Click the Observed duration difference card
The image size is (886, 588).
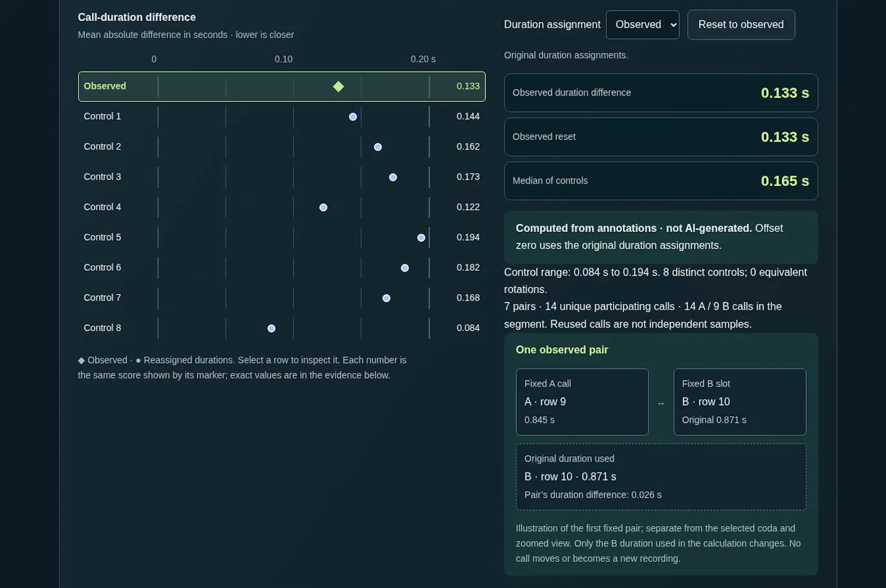[661, 93]
